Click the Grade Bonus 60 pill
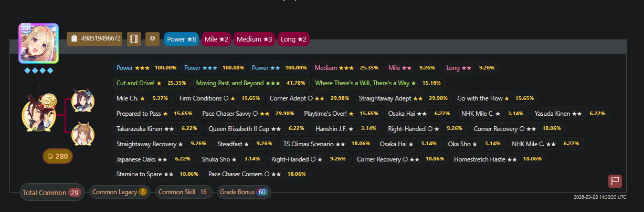The width and height of the screenshot is (644, 212). [244, 192]
